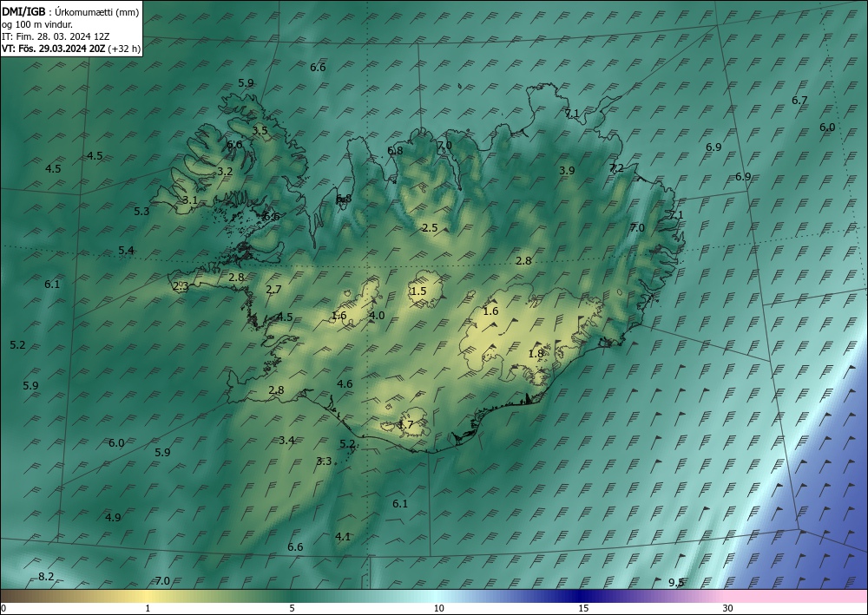Click the 2.3 value on Snæfellsnes peninsula
Viewport: 868px width, 615px height.
pyautogui.click(x=181, y=286)
